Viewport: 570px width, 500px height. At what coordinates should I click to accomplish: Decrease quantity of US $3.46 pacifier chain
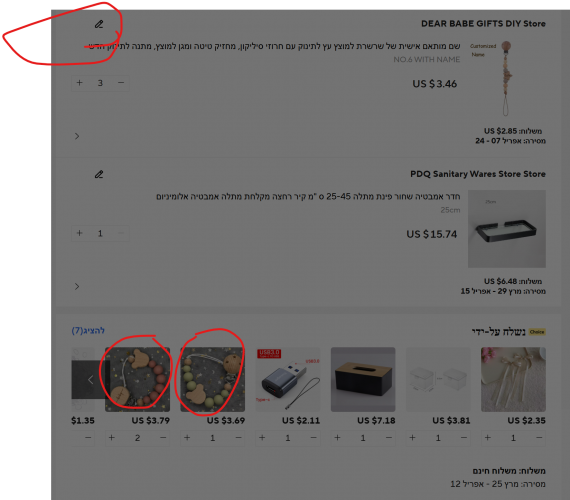click(x=121, y=83)
